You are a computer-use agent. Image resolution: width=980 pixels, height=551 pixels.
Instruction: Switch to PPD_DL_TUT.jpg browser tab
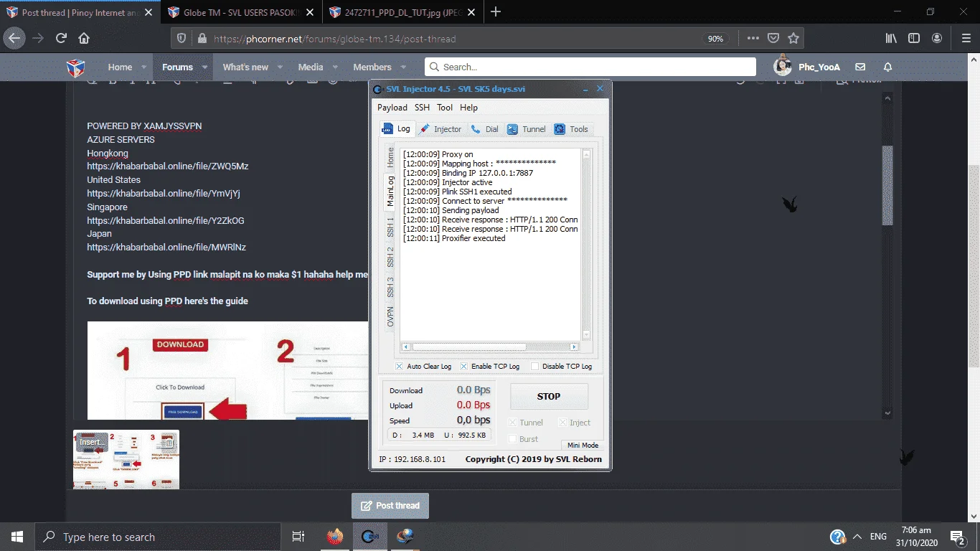coord(404,11)
